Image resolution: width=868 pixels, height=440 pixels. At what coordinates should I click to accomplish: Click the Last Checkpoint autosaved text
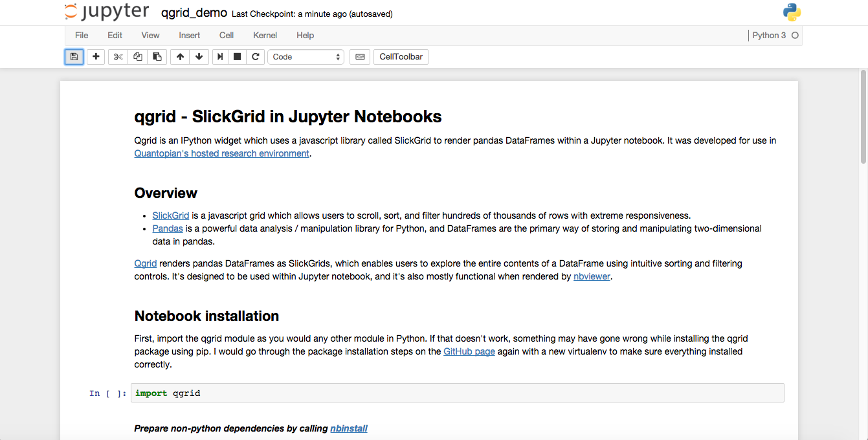point(312,14)
